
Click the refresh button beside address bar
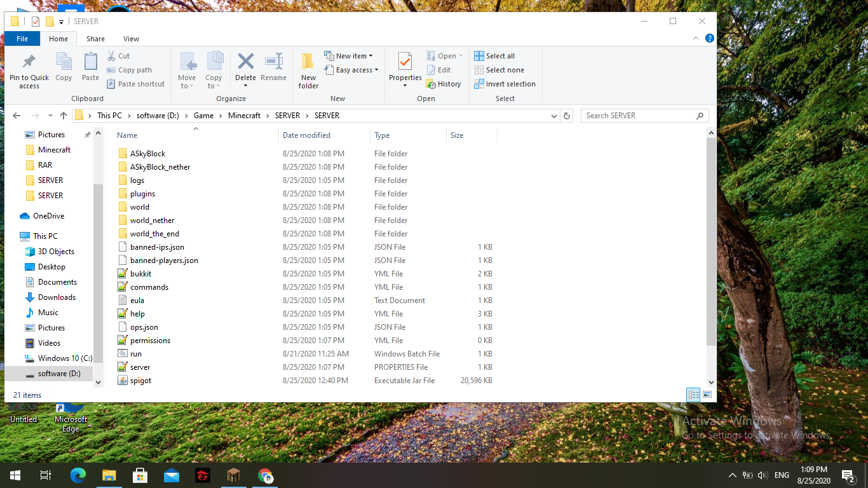(567, 116)
